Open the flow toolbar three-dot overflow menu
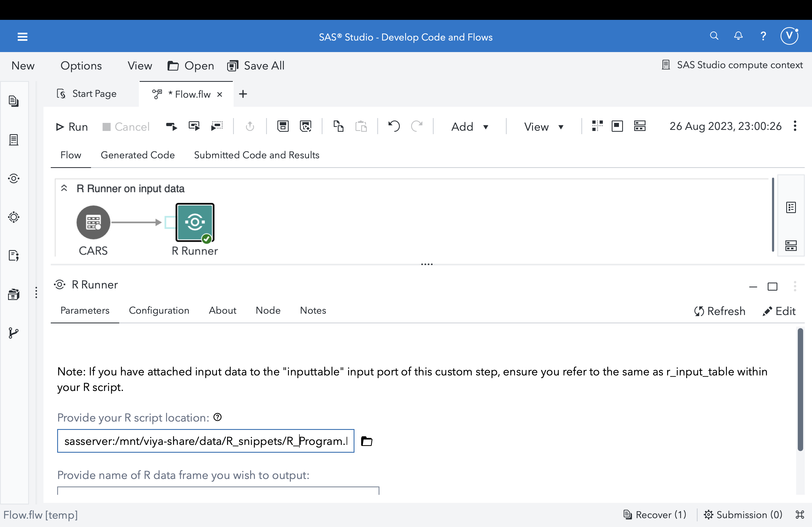812x527 pixels. click(x=795, y=126)
